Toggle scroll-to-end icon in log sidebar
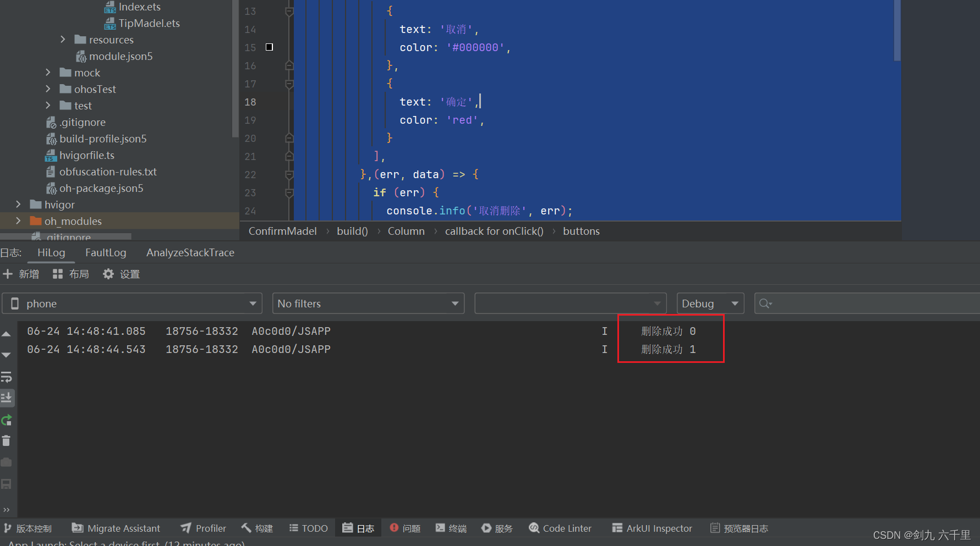980x546 pixels. click(7, 398)
